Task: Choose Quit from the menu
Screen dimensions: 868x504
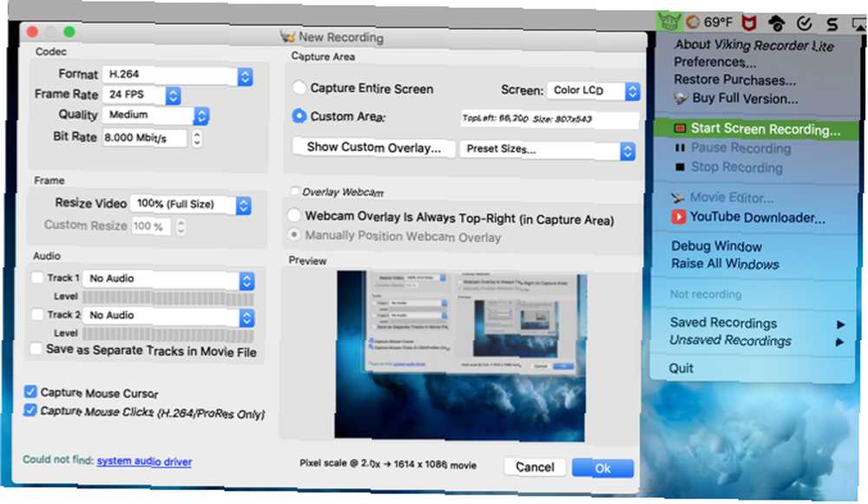Action: click(681, 369)
